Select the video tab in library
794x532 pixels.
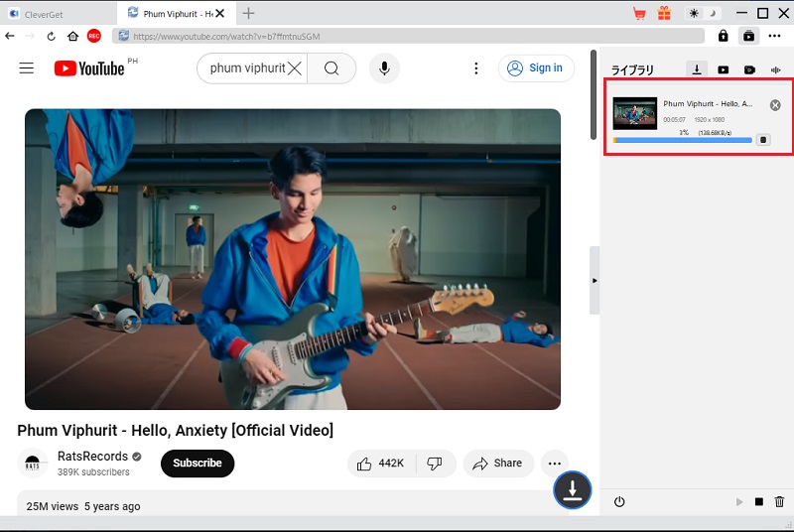pyautogui.click(x=724, y=69)
